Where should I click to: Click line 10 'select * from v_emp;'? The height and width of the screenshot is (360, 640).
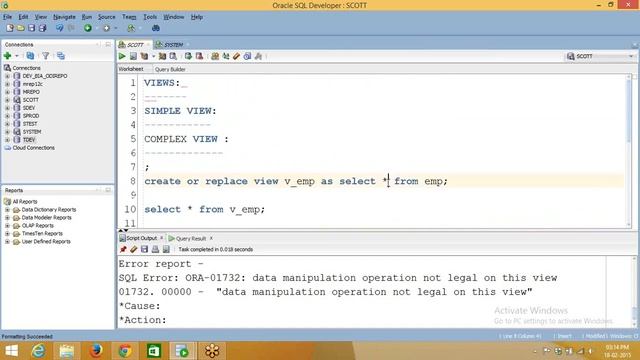pyautogui.click(x=204, y=209)
